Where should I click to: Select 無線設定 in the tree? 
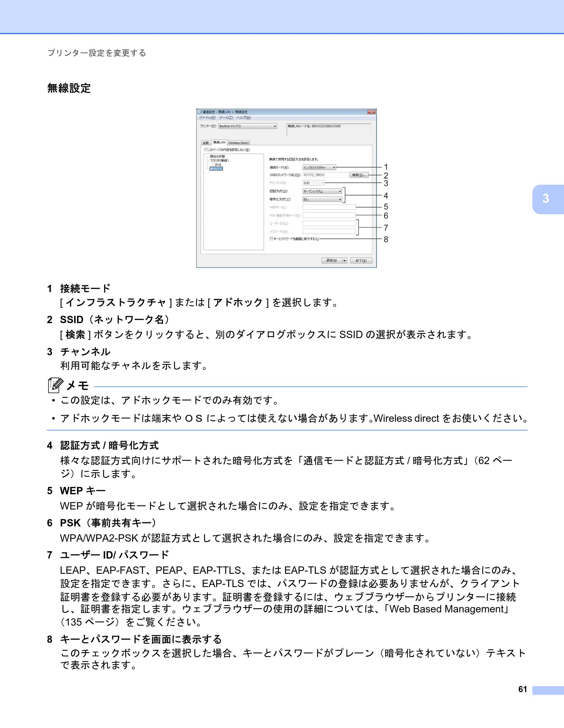[x=216, y=169]
